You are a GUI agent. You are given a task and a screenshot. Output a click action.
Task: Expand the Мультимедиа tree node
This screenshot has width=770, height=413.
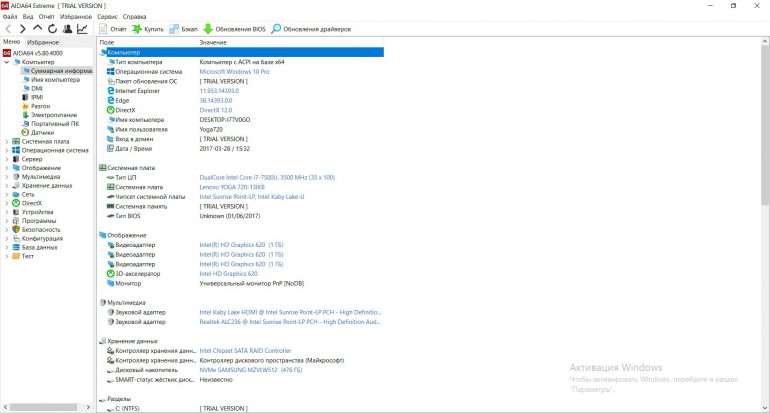6,177
